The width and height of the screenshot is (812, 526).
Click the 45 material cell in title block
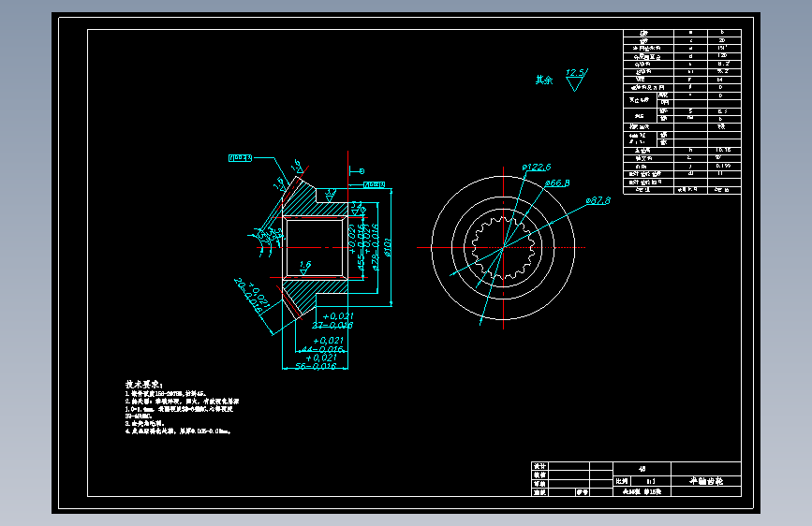[x=642, y=469]
